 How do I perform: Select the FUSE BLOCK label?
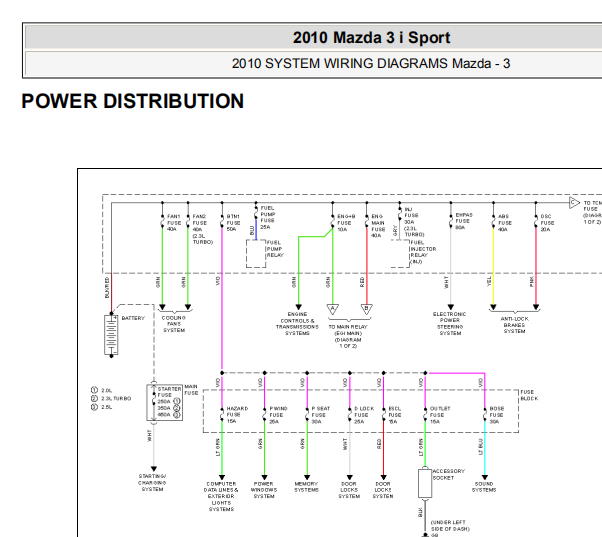(x=529, y=395)
